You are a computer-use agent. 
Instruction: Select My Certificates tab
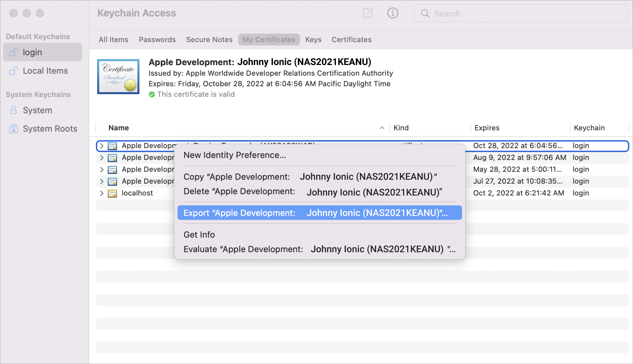pyautogui.click(x=269, y=39)
